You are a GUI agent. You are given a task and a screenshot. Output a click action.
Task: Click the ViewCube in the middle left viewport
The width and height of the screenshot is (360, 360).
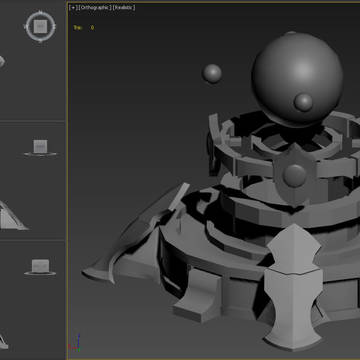pyautogui.click(x=40, y=148)
